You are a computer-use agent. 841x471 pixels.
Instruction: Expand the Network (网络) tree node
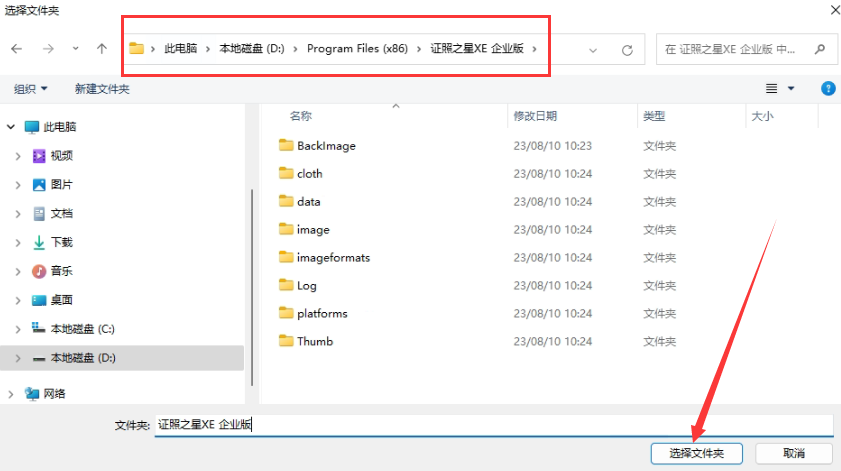pyautogui.click(x=11, y=394)
